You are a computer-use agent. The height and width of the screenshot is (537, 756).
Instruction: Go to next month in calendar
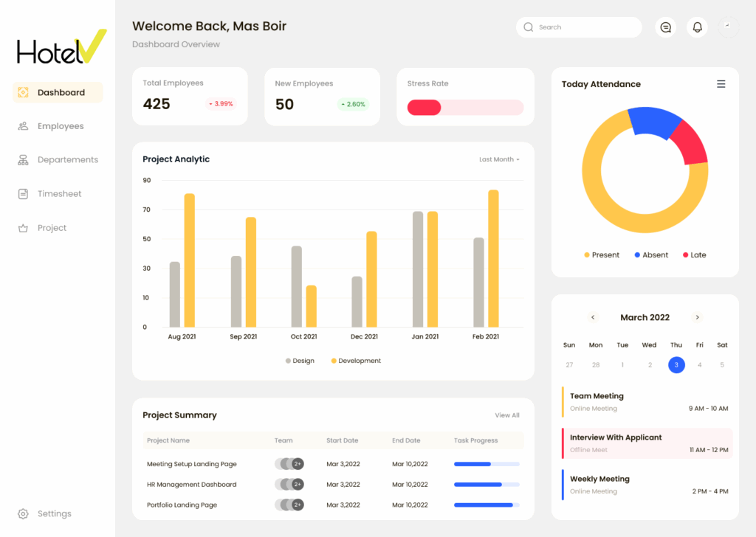coord(697,317)
